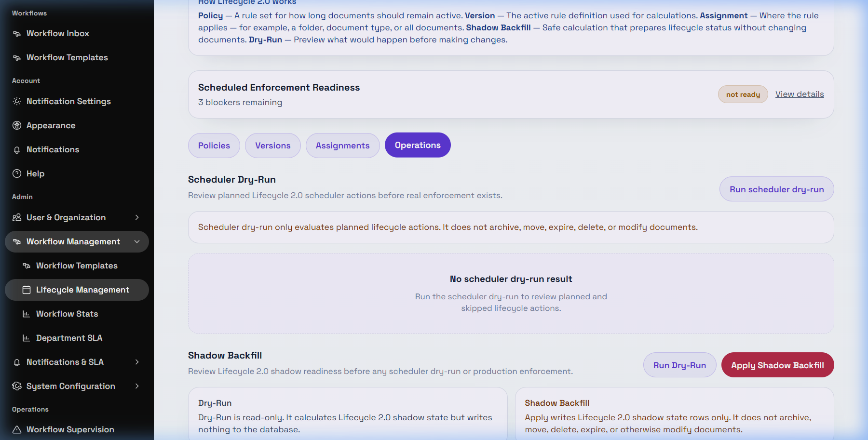Click the 'not ready' status badge
Viewport: 868px width, 440px height.
743,94
